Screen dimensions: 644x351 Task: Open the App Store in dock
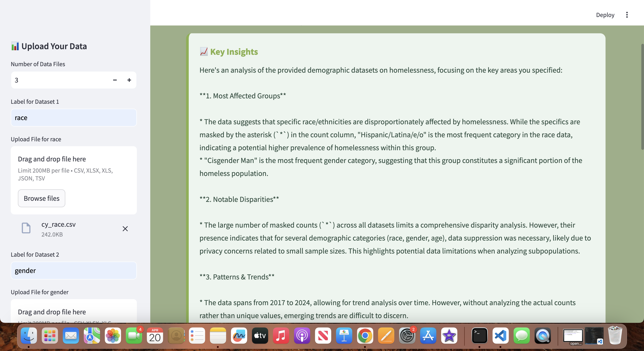(x=428, y=336)
